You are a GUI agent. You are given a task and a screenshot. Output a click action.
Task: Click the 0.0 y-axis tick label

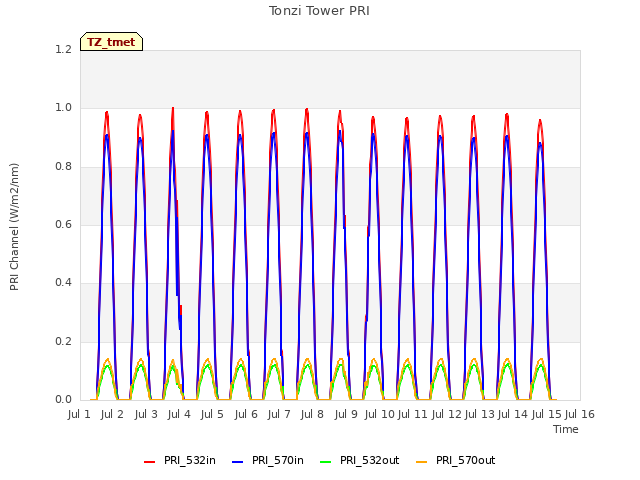pos(63,400)
